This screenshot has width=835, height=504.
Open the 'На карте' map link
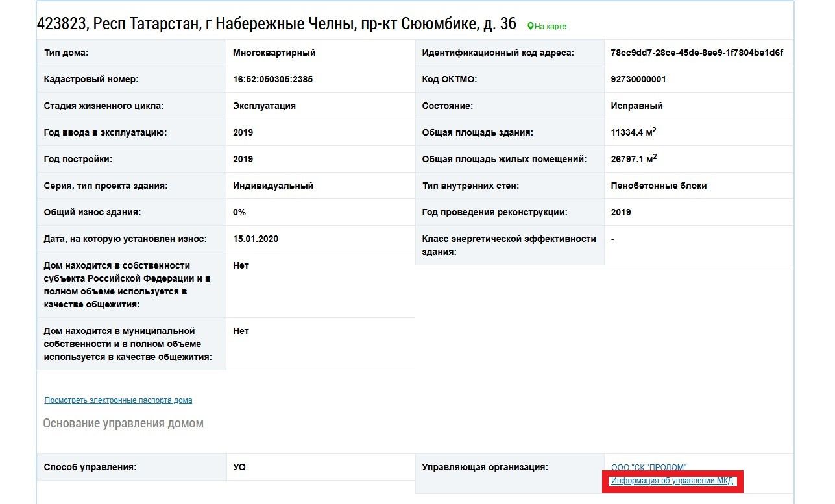pyautogui.click(x=550, y=27)
